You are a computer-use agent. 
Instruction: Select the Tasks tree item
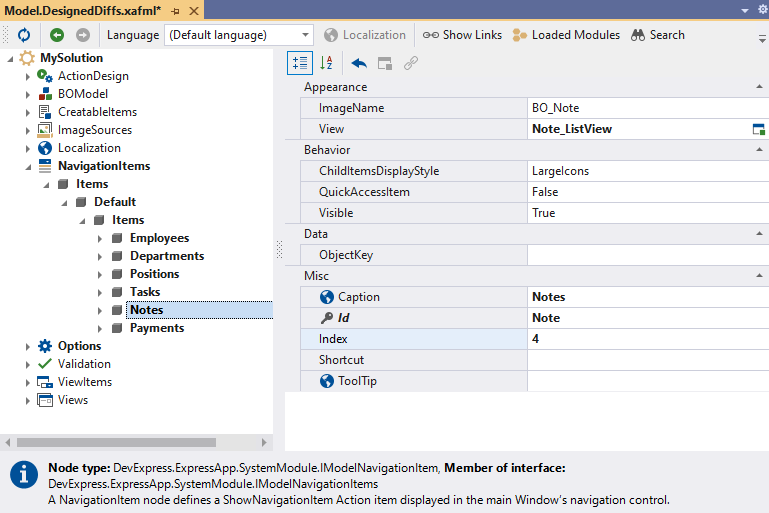pos(145,292)
